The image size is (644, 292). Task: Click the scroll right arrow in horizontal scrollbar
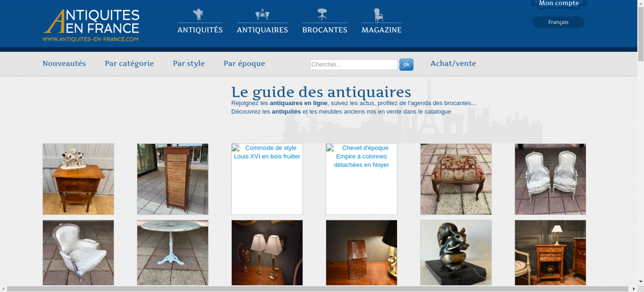pyautogui.click(x=634, y=289)
